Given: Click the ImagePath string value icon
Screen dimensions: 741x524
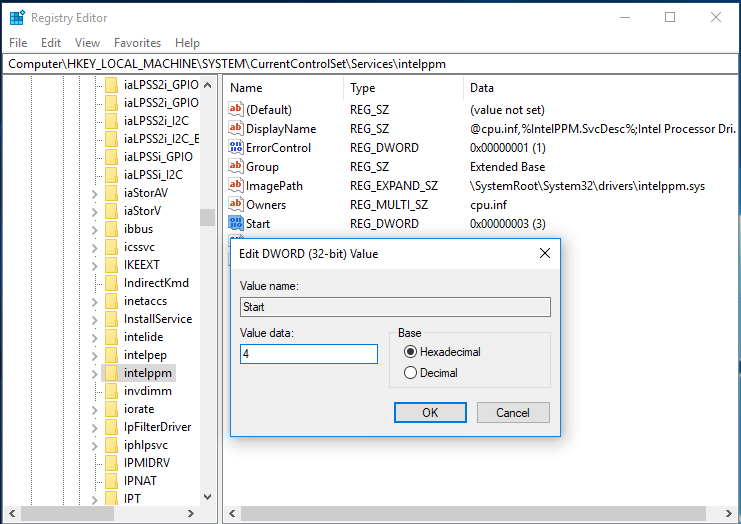Looking at the screenshot, I should tap(235, 185).
